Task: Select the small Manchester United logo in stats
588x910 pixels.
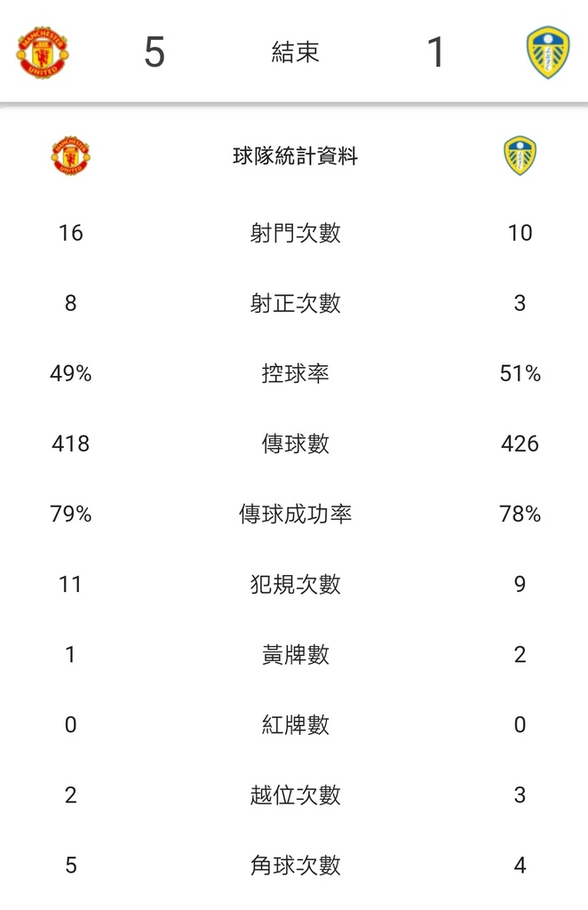Action: coord(71,156)
